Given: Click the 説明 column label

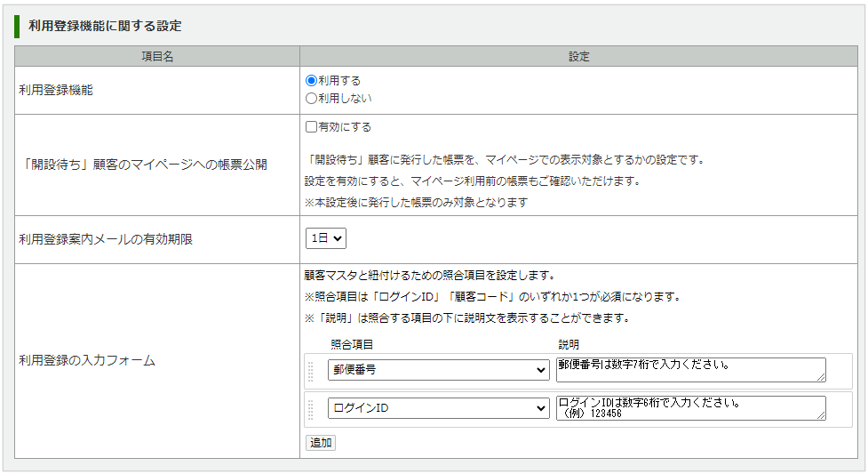Looking at the screenshot, I should click(569, 344).
